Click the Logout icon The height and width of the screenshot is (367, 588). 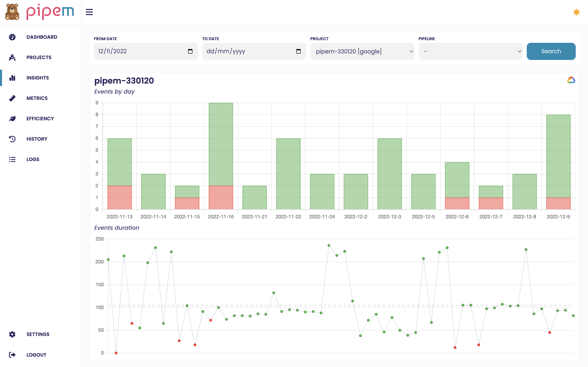pyautogui.click(x=12, y=355)
